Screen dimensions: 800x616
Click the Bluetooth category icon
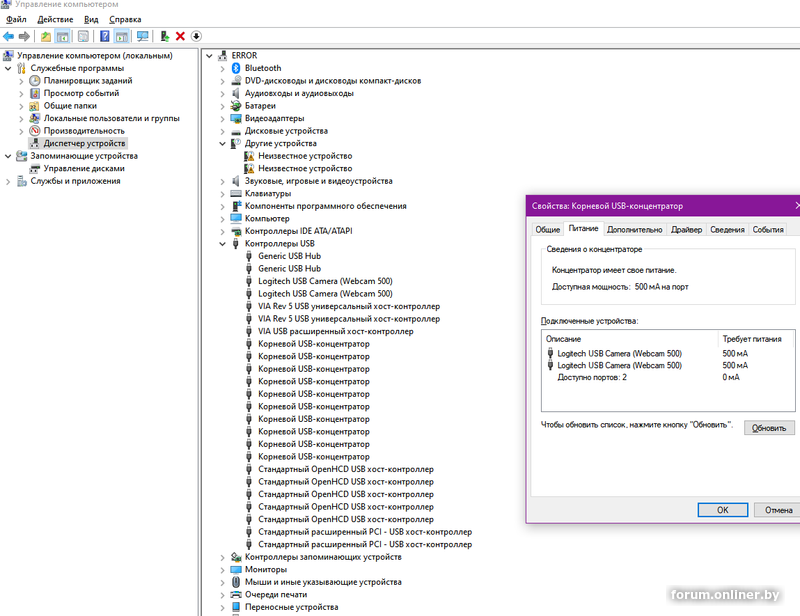[x=236, y=68]
